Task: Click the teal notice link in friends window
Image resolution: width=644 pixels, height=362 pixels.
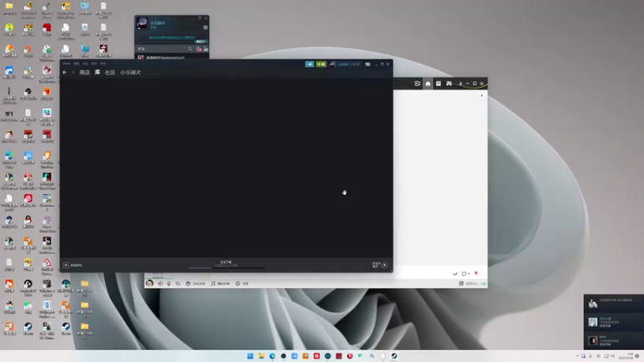Action: click(x=171, y=37)
